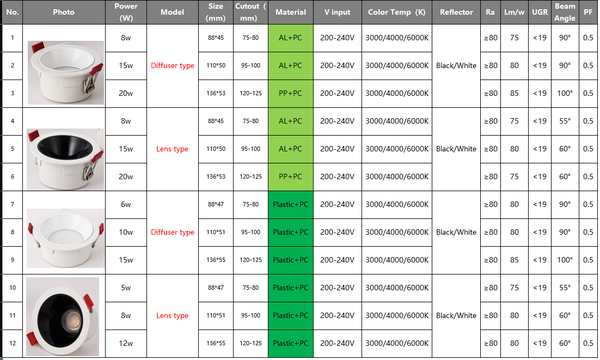Select the row number "11" cell
600x360 pixels.
click(x=12, y=316)
